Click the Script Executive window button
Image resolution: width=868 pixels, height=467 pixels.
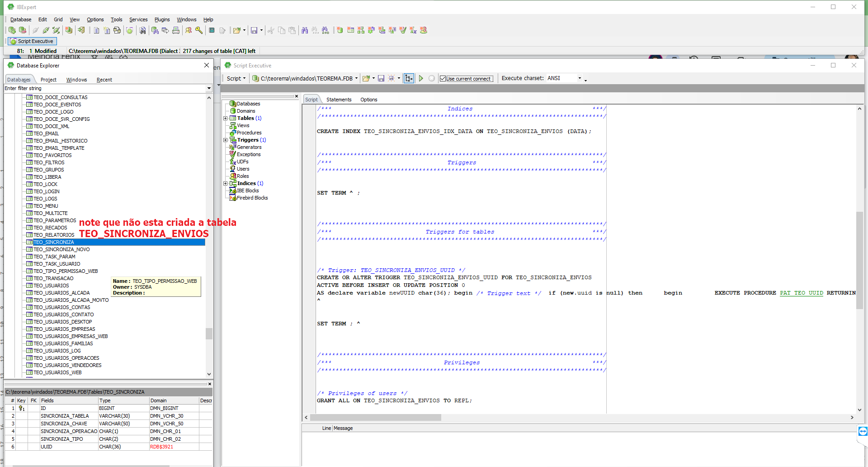click(x=32, y=41)
